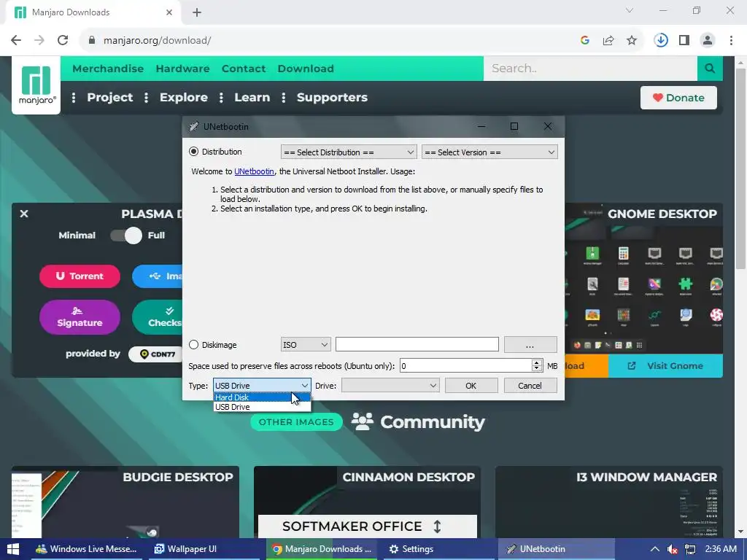
Task: Click the Google icon in address bar
Action: 585,41
